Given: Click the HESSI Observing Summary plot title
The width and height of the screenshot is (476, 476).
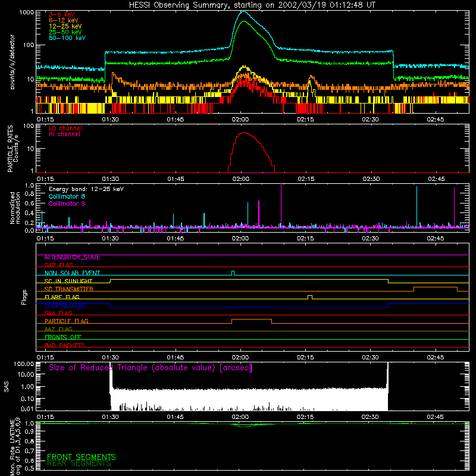Looking at the screenshot, I should pyautogui.click(x=252, y=5).
